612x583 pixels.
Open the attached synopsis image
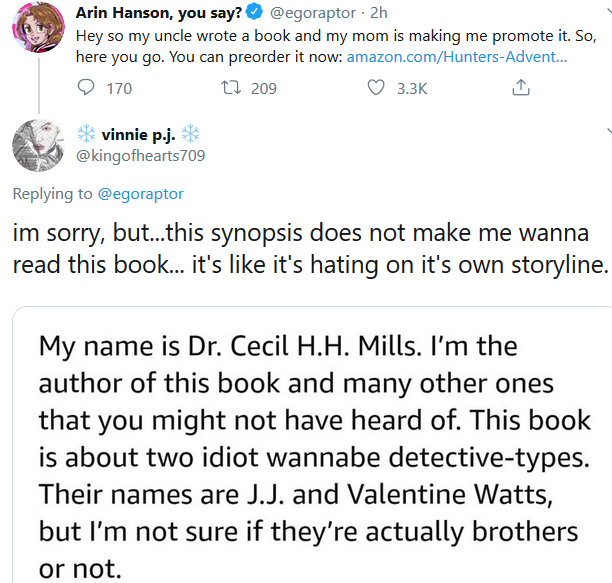(x=312, y=445)
